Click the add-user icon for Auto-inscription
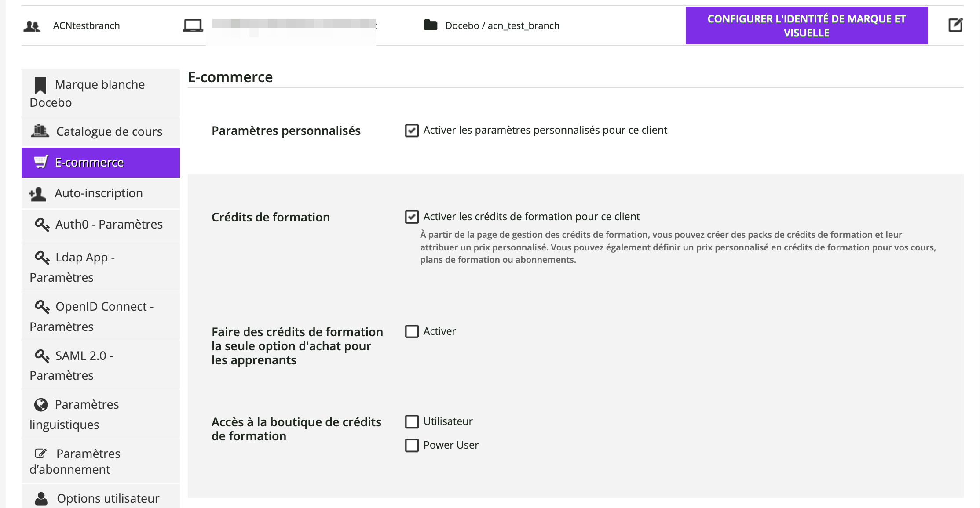 pyautogui.click(x=38, y=194)
